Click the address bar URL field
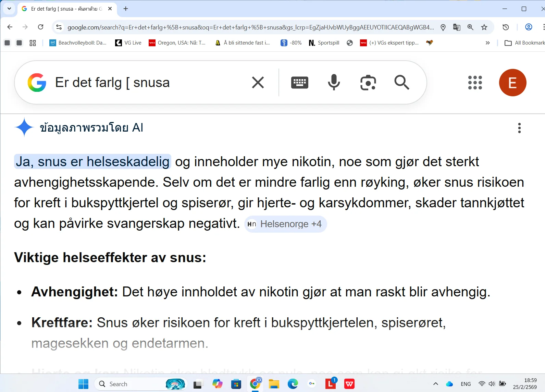Image resolution: width=545 pixels, height=392 pixels. [x=250, y=27]
